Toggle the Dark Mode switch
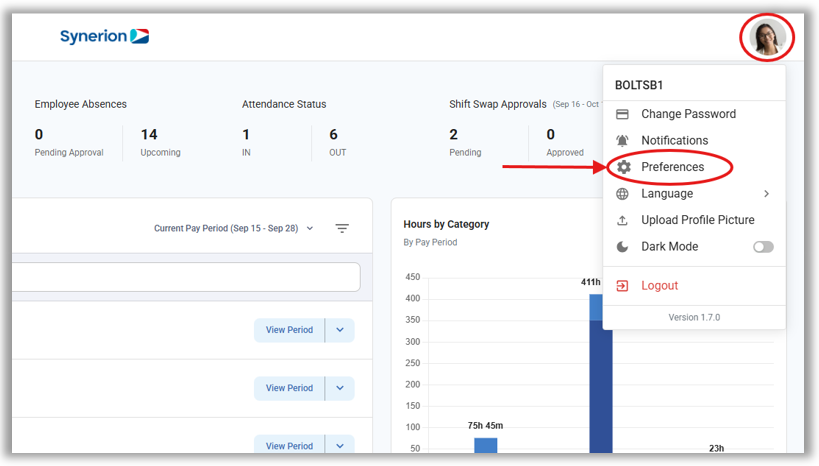This screenshot has height=466, width=819. click(x=762, y=247)
